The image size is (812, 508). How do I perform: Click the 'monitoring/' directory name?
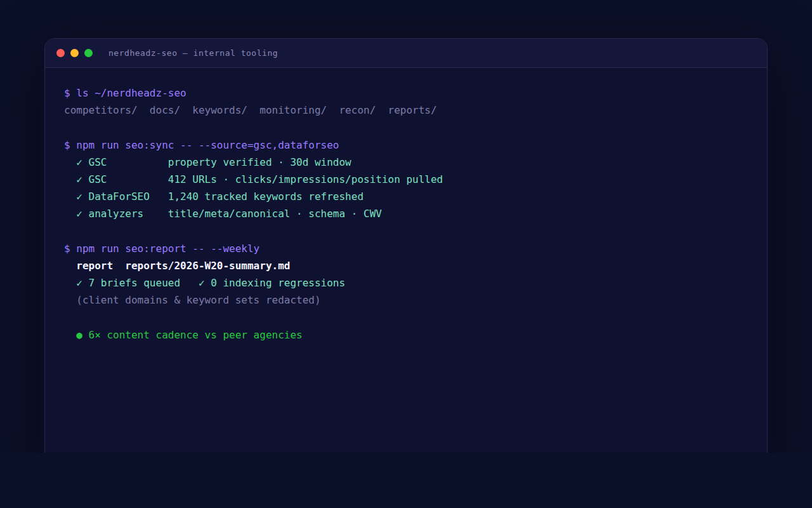[x=293, y=110]
